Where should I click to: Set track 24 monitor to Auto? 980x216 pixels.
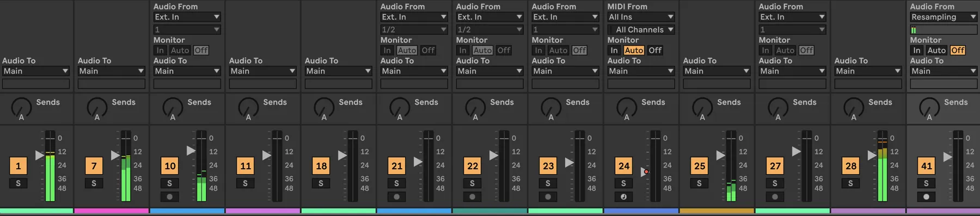click(x=634, y=50)
